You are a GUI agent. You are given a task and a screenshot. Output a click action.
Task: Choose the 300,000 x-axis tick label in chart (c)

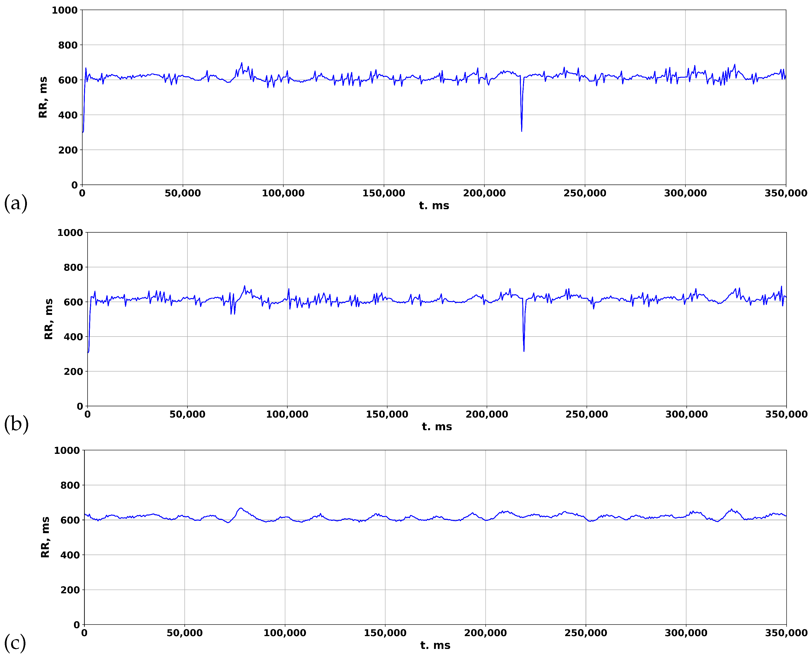686,633
